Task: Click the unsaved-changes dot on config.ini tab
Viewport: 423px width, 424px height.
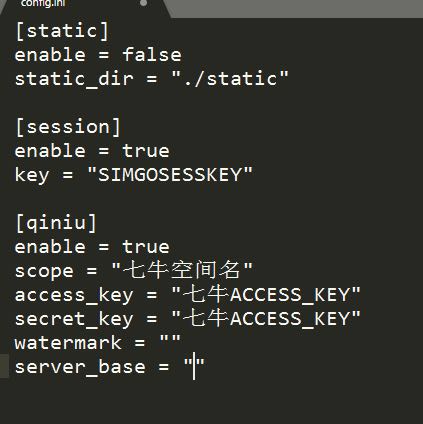Action: coord(144,3)
